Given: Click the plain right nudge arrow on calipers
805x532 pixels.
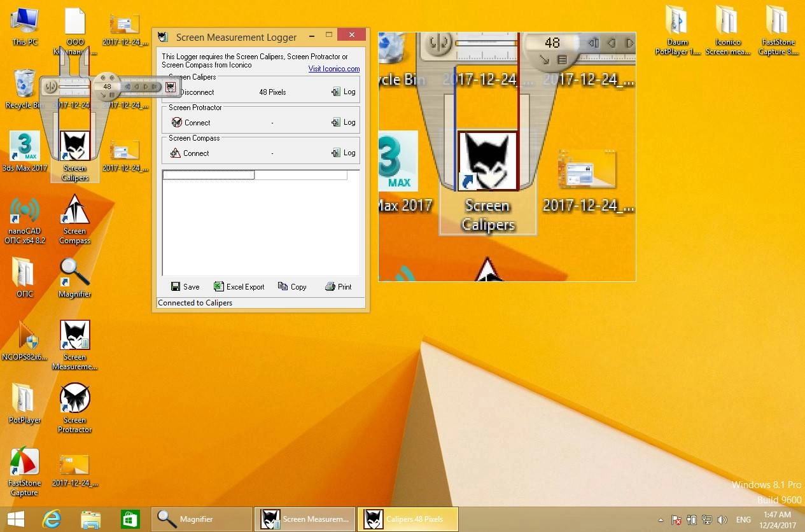Looking at the screenshot, I should 146,87.
